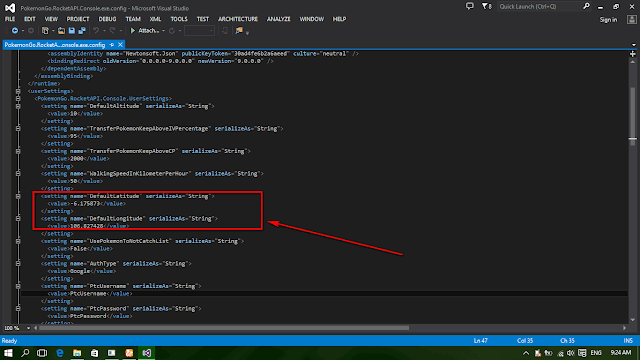This screenshot has height=360, width=640.
Task: Collapse the TransferPokemonKeepAboveIVPercentage setting node
Action: click(18, 129)
